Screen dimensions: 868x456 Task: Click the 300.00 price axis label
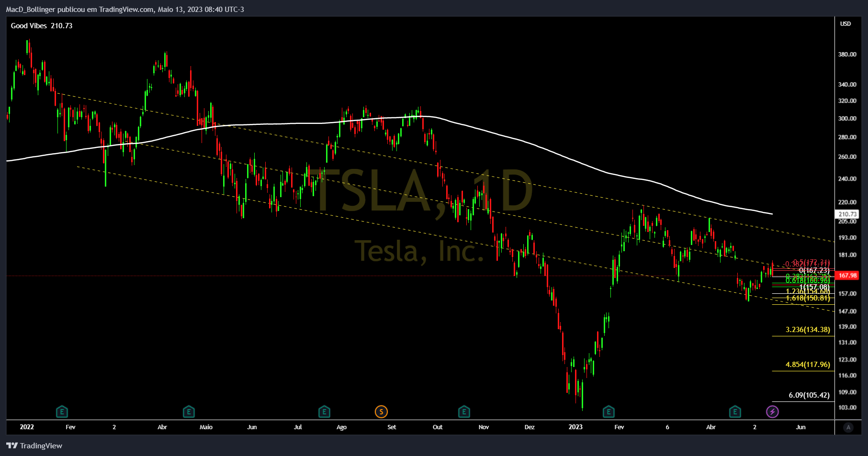pos(847,119)
